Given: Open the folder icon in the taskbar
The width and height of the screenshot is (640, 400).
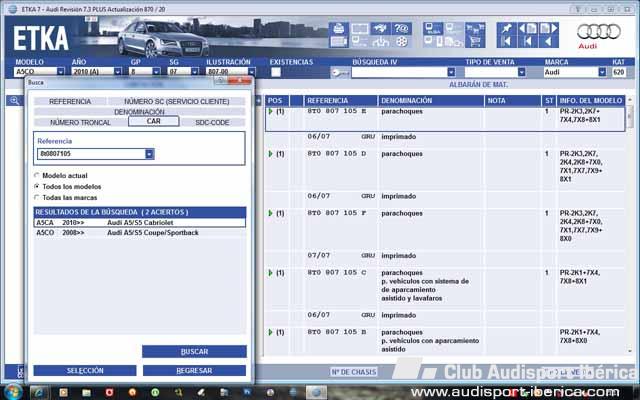Looking at the screenshot, I should tap(86, 393).
